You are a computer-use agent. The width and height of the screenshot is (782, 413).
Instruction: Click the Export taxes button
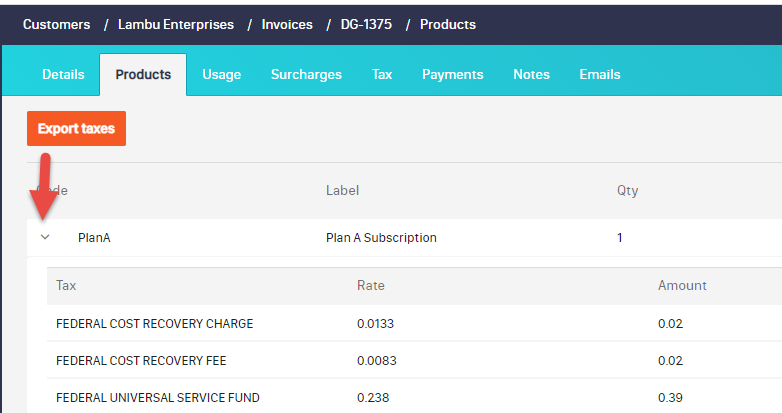click(76, 129)
